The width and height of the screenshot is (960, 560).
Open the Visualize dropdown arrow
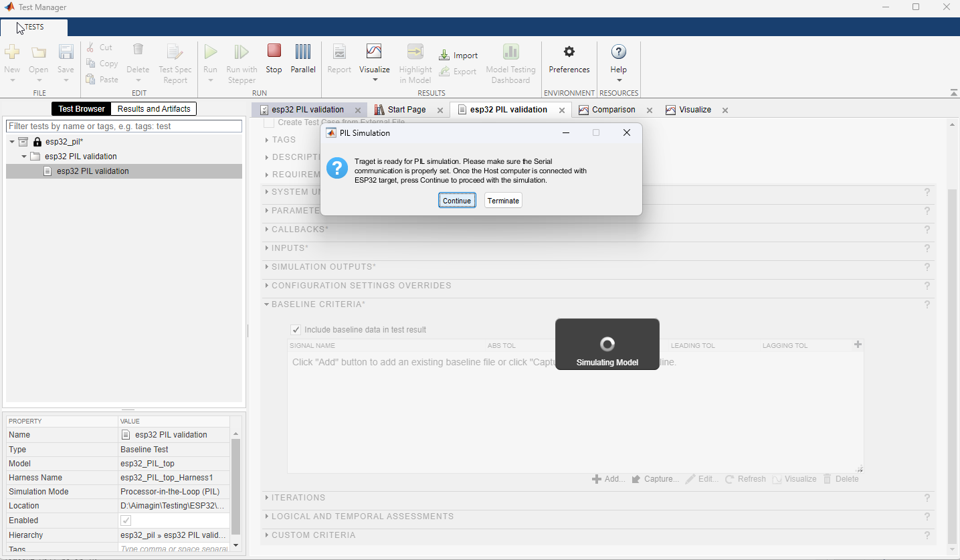[375, 80]
